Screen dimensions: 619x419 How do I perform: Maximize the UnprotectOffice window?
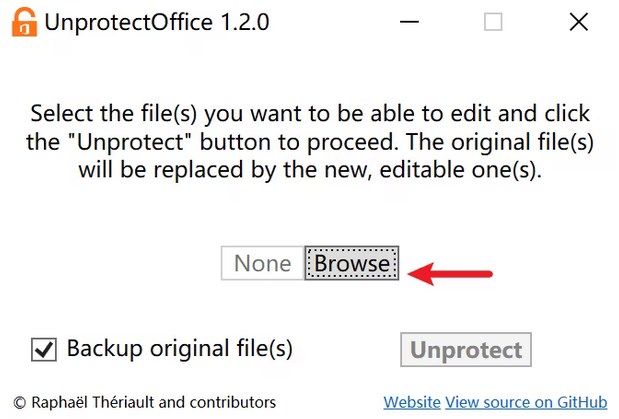493,22
